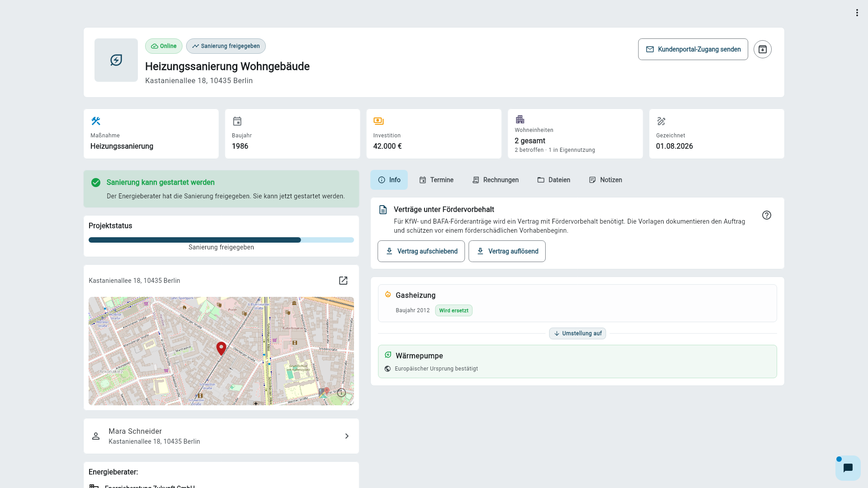Click the Investition money icon
This screenshot has width=868, height=488.
pos(378,121)
